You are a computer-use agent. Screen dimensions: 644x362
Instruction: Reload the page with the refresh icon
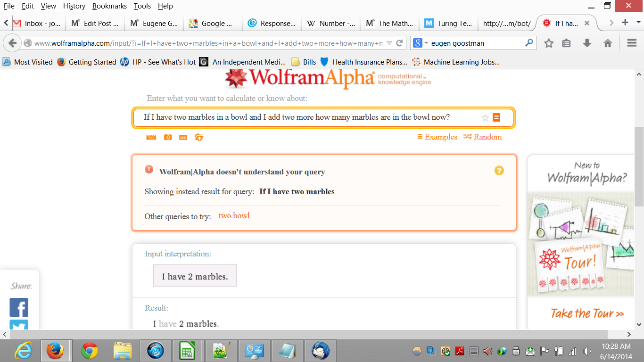(399, 43)
